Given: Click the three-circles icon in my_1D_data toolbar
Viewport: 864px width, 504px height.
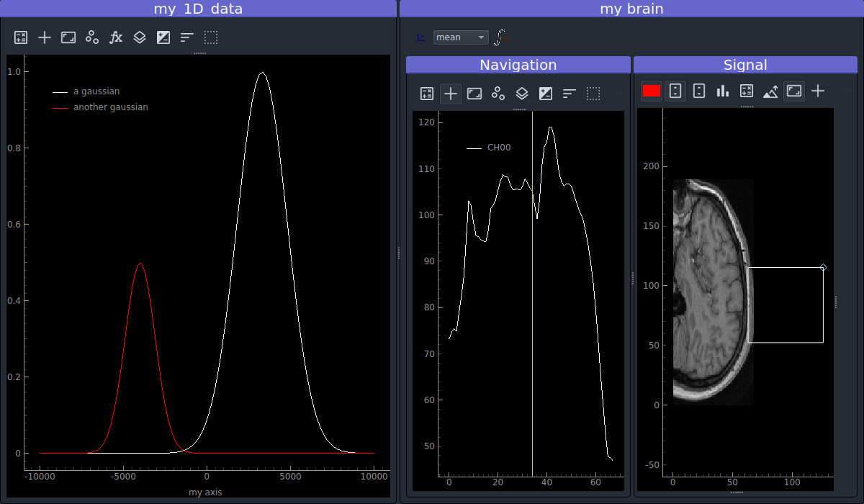Looking at the screenshot, I should click(x=92, y=37).
